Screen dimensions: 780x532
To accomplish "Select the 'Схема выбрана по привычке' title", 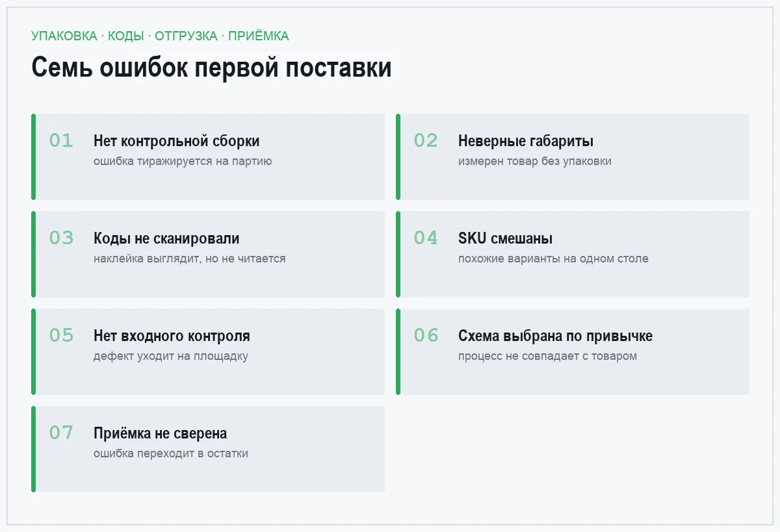I will pos(555,336).
